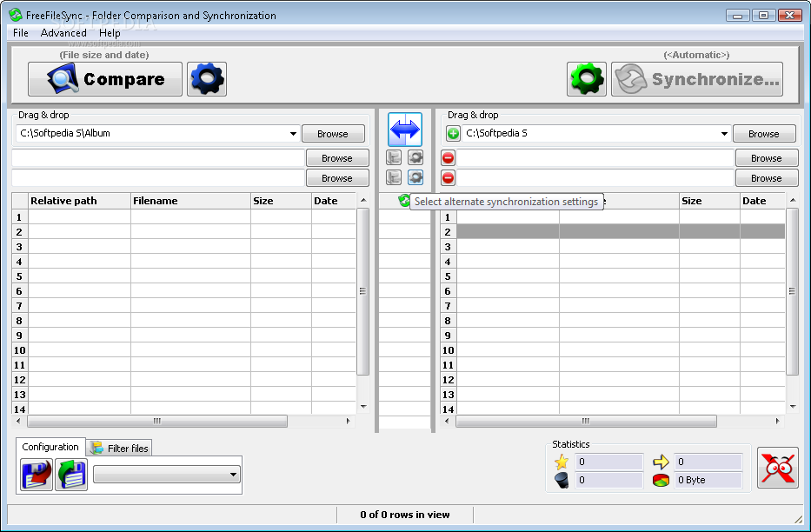
Task: Click the Synchronize button
Action: coord(696,79)
